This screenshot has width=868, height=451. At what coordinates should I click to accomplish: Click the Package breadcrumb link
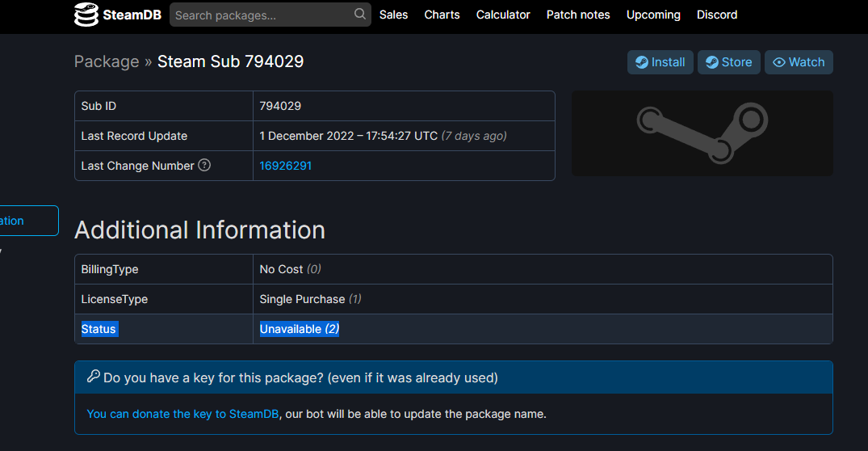click(x=107, y=61)
